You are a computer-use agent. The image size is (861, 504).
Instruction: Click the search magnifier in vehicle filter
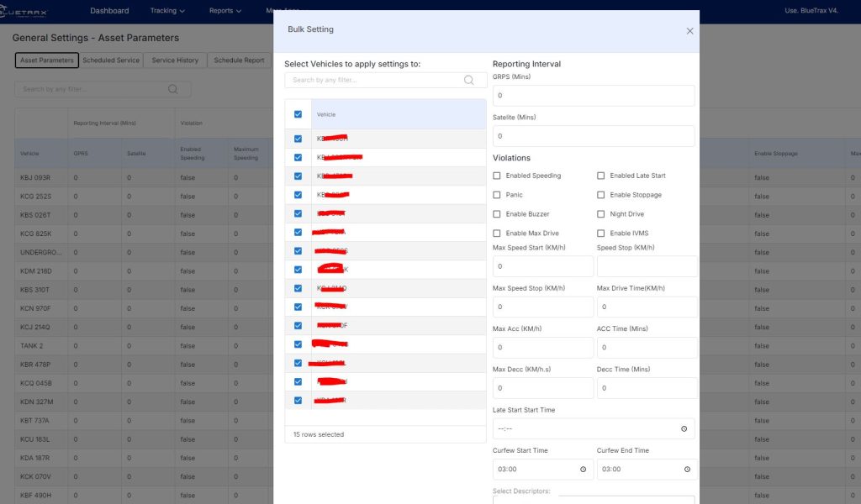pyautogui.click(x=469, y=80)
